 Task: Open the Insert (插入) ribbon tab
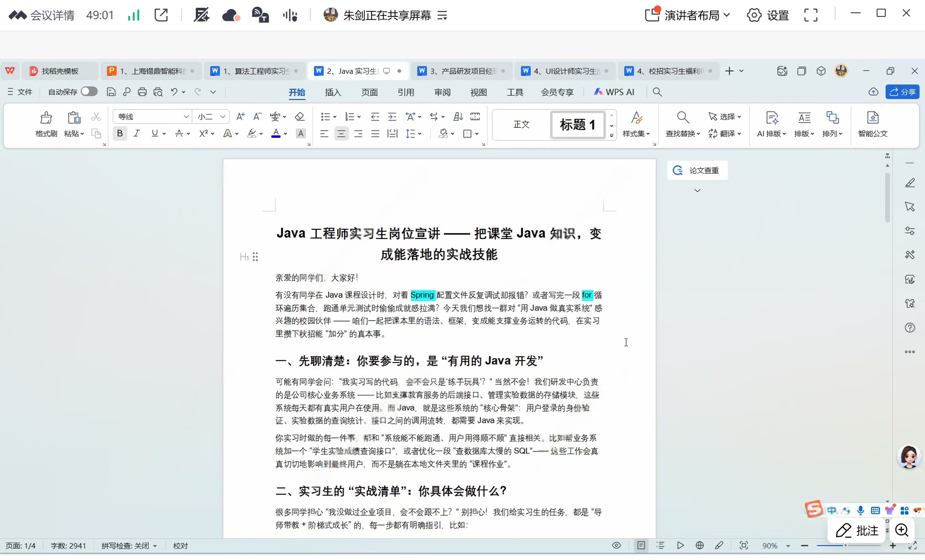[x=333, y=93]
